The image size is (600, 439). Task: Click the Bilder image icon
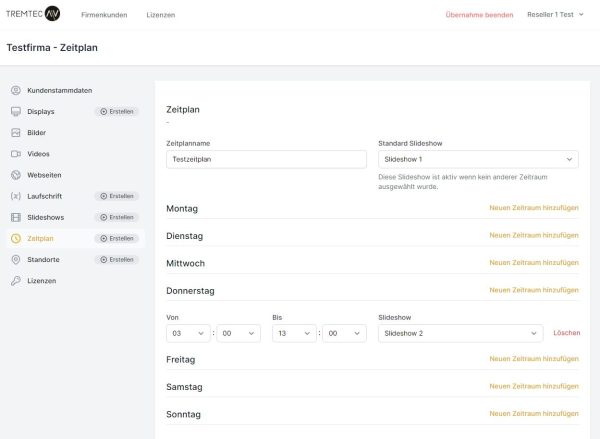pyautogui.click(x=16, y=133)
